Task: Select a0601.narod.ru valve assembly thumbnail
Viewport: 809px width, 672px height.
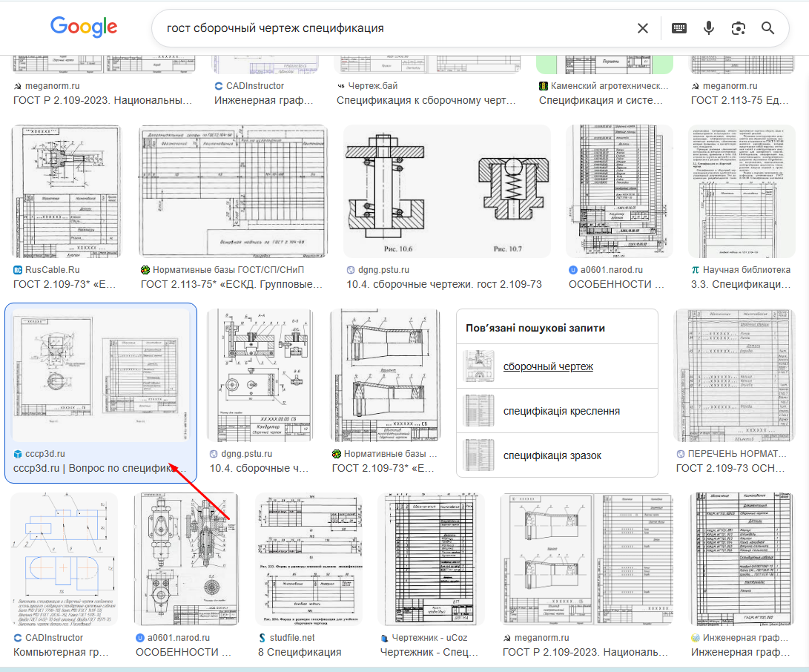Action: pyautogui.click(x=186, y=559)
